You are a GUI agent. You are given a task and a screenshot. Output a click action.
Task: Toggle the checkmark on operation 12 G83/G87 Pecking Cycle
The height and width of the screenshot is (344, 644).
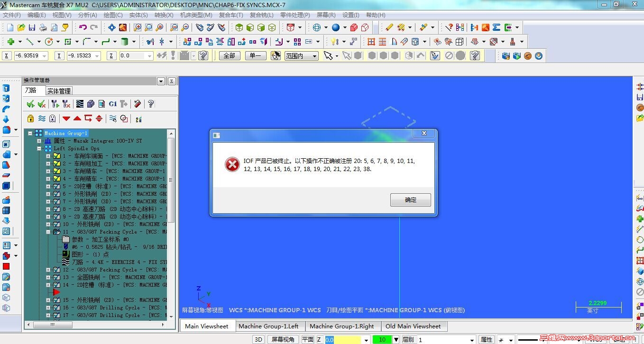point(57,270)
